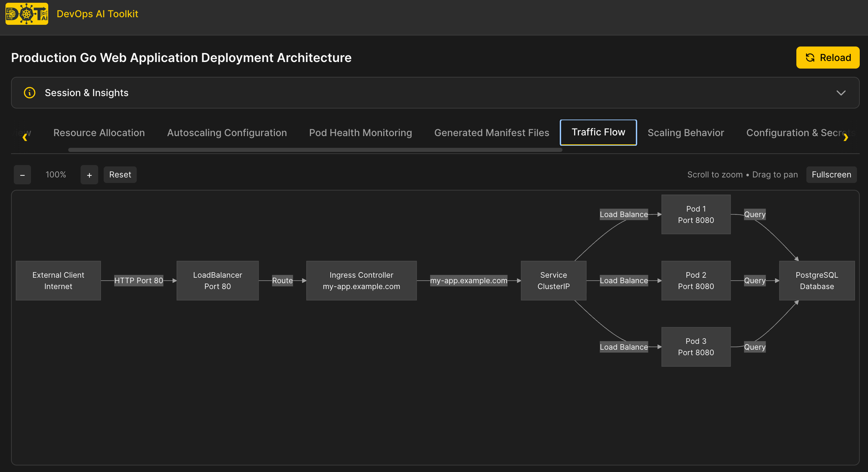The width and height of the screenshot is (868, 472).
Task: Click the zoom in plus icon
Action: point(89,175)
